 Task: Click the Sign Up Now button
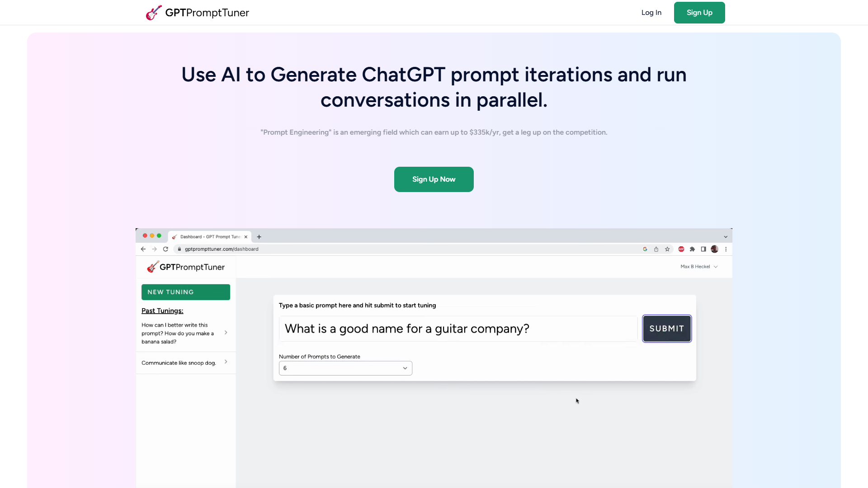(x=434, y=179)
